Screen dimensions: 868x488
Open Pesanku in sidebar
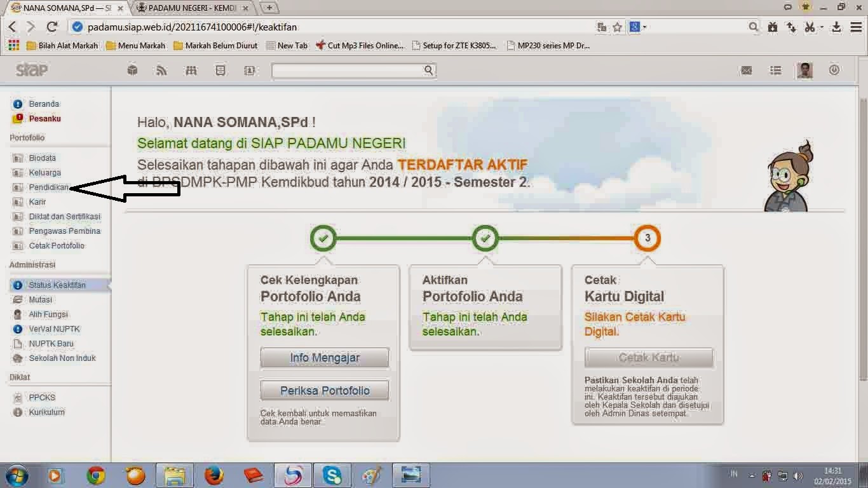[44, 118]
